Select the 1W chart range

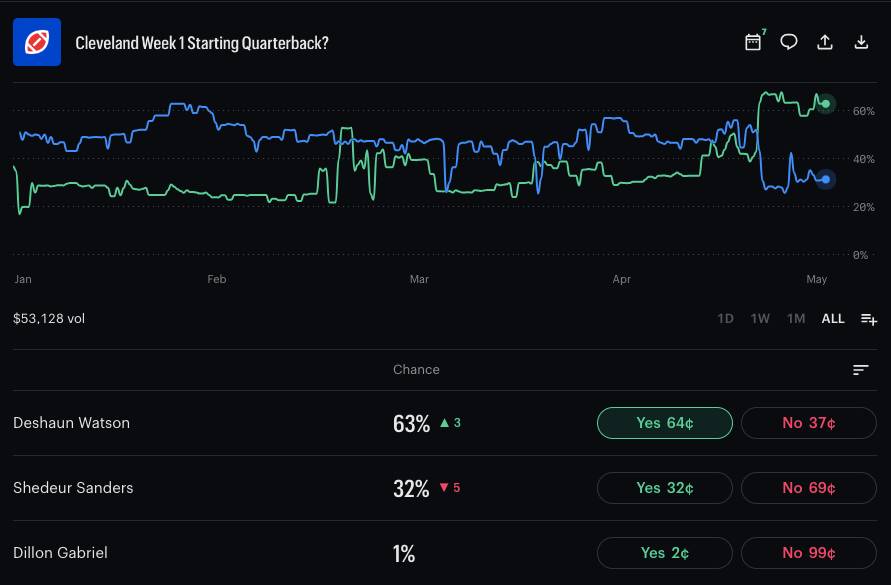[760, 319]
